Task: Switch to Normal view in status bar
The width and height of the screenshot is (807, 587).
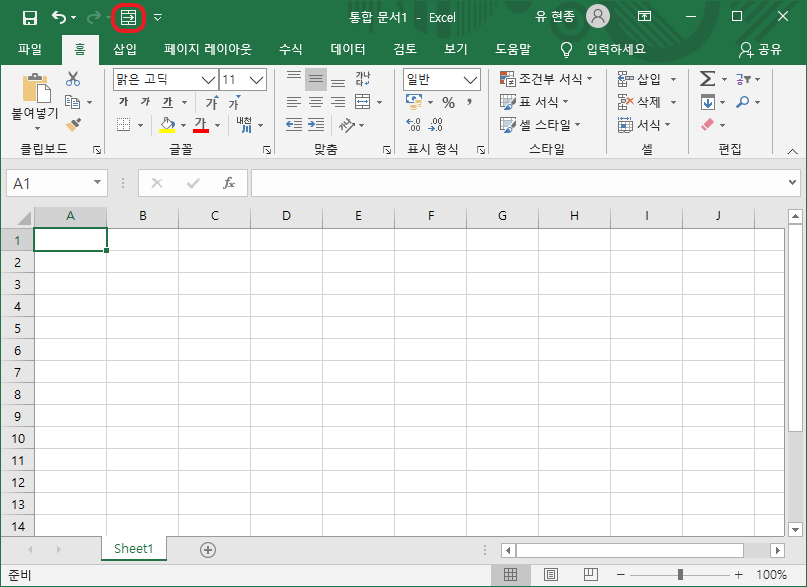Action: point(510,575)
